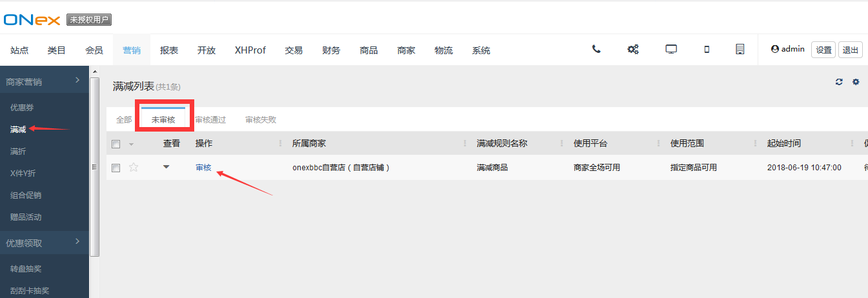Open the 报表 menu

point(169,50)
